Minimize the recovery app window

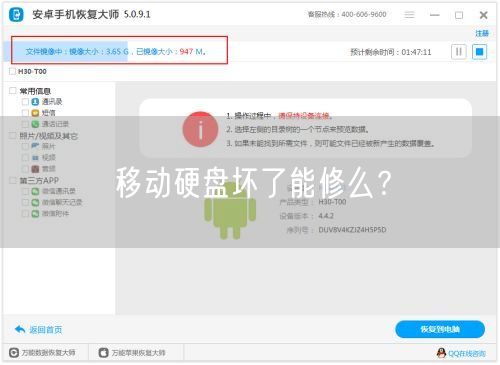tap(434, 15)
